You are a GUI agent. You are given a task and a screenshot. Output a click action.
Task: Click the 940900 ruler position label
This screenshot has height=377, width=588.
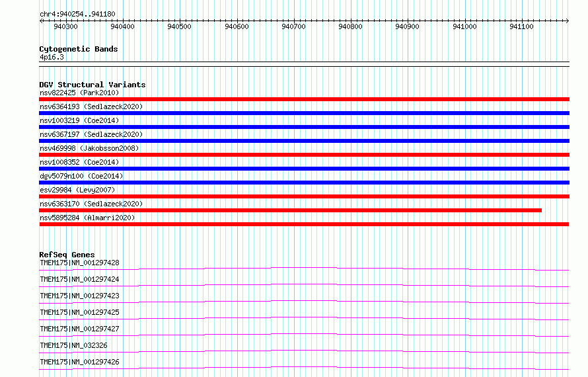click(407, 26)
